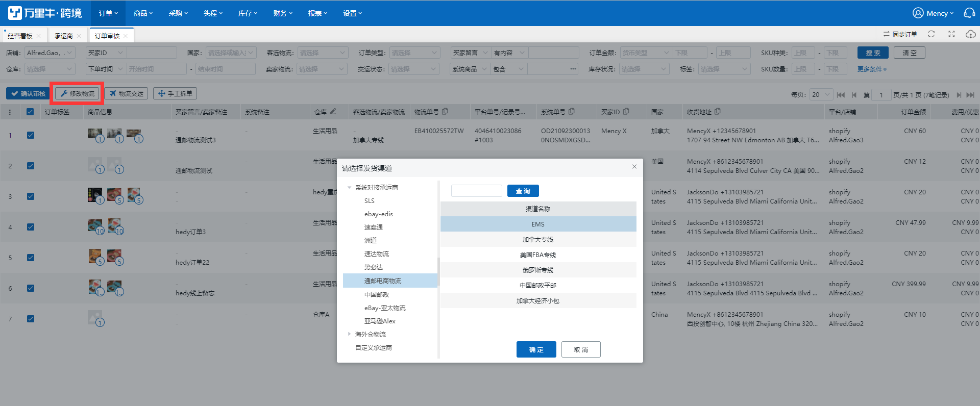Open the 店铺 Alfred.Gao dropdown
Image resolution: width=980 pixels, height=406 pixels.
click(50, 53)
